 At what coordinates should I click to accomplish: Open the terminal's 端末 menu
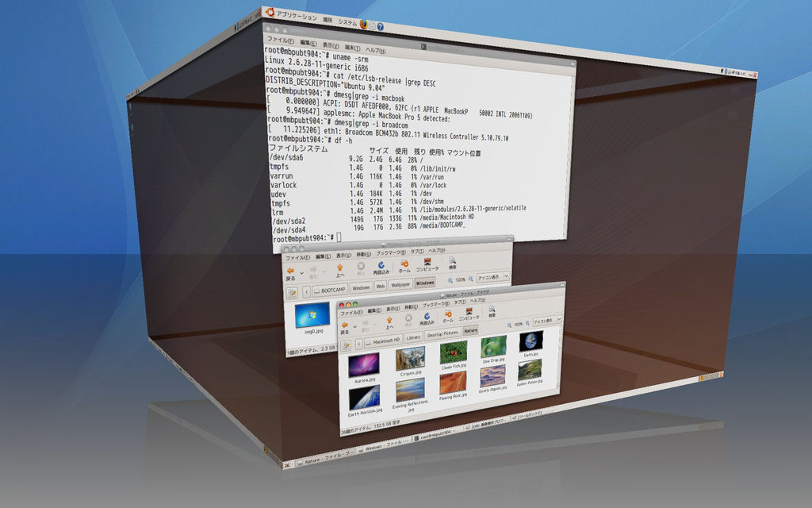click(353, 48)
